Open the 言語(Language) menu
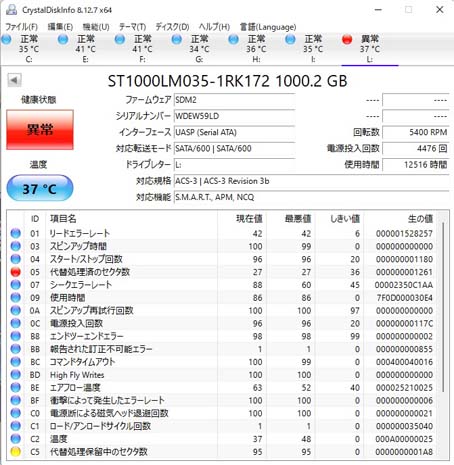The image size is (454, 465). click(268, 27)
